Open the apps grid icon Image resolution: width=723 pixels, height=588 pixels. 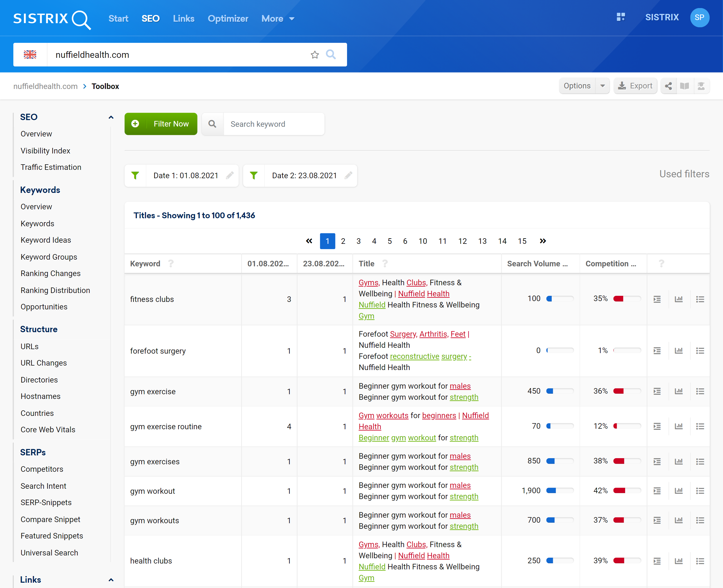[x=621, y=17]
